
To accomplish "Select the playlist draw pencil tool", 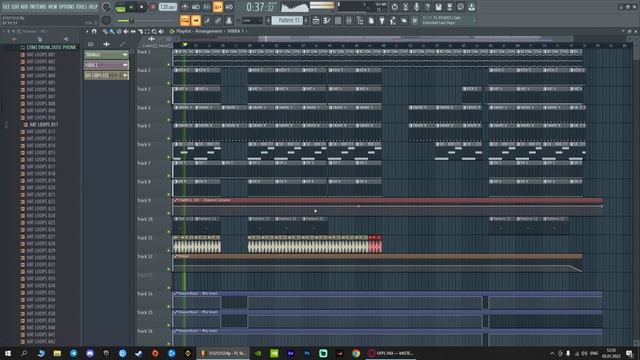I will point(105,31).
